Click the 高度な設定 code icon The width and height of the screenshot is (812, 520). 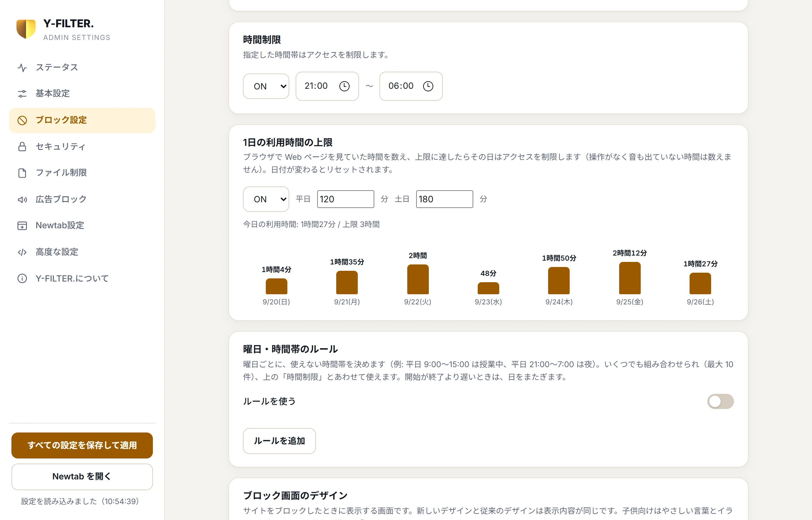[x=22, y=252]
